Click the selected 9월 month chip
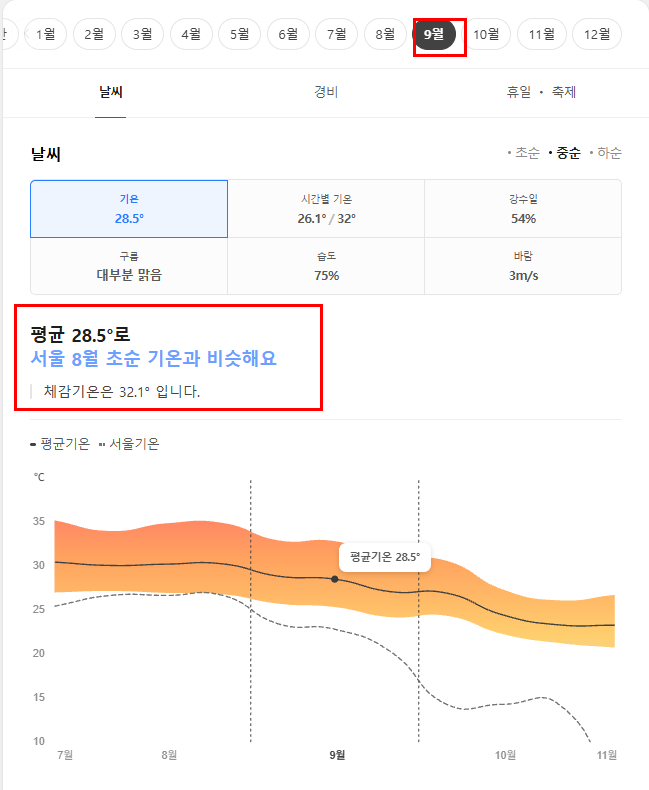Image resolution: width=649 pixels, height=790 pixels. coord(434,34)
